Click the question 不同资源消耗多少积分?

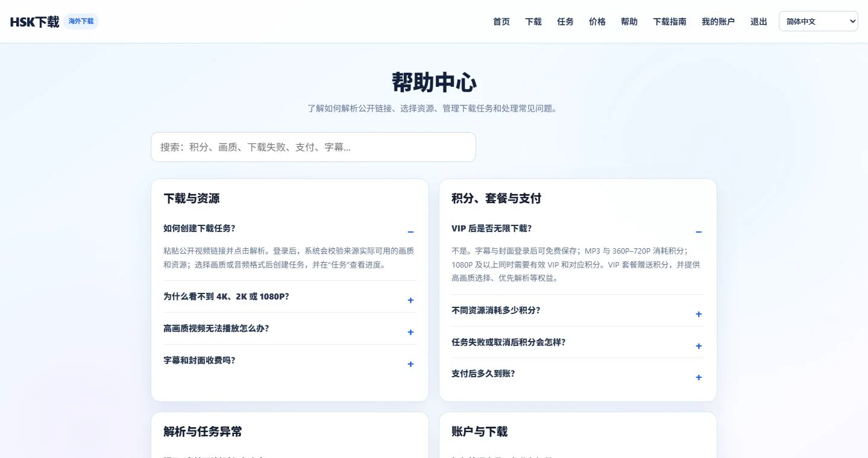click(496, 310)
